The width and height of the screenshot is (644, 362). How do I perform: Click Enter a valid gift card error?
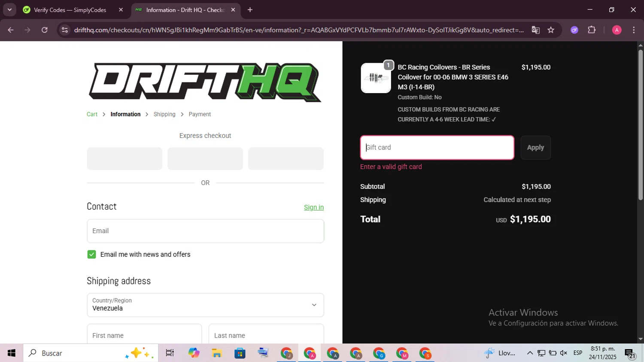coord(391,167)
